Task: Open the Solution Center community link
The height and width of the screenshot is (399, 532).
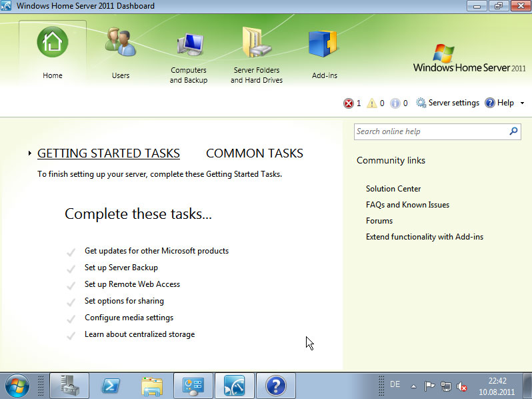Action: [x=393, y=189]
